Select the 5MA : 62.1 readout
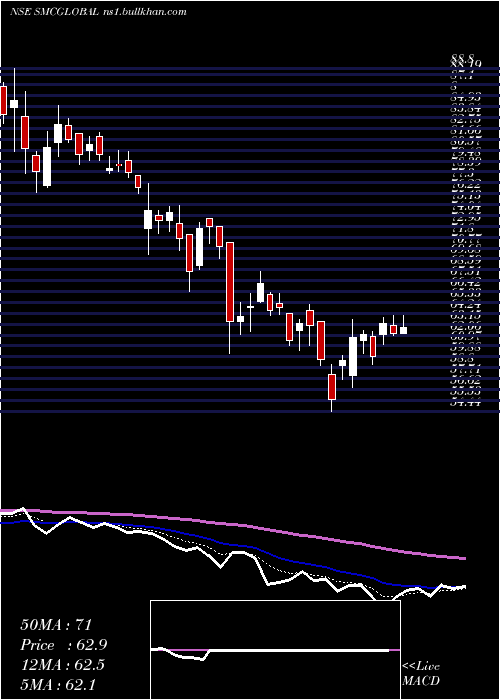 tap(58, 684)
